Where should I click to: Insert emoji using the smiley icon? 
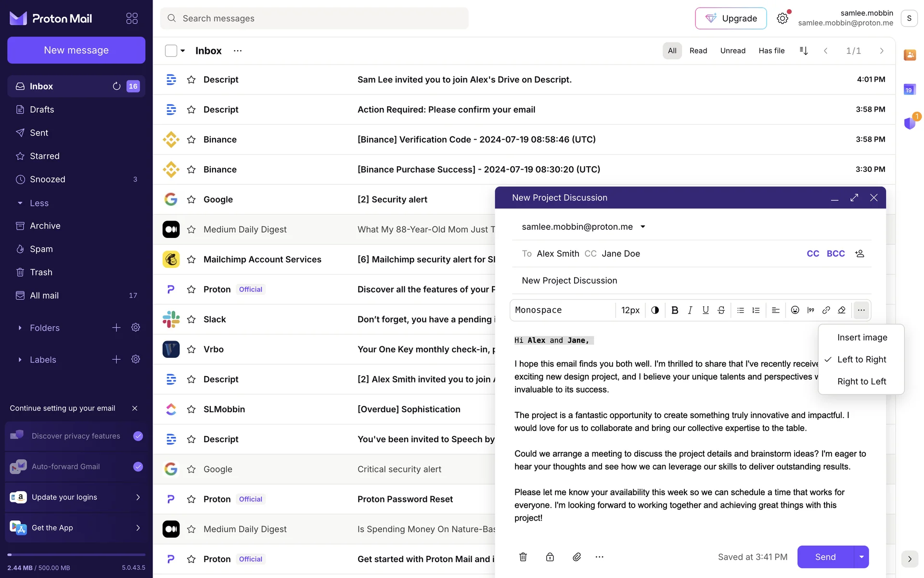click(795, 310)
